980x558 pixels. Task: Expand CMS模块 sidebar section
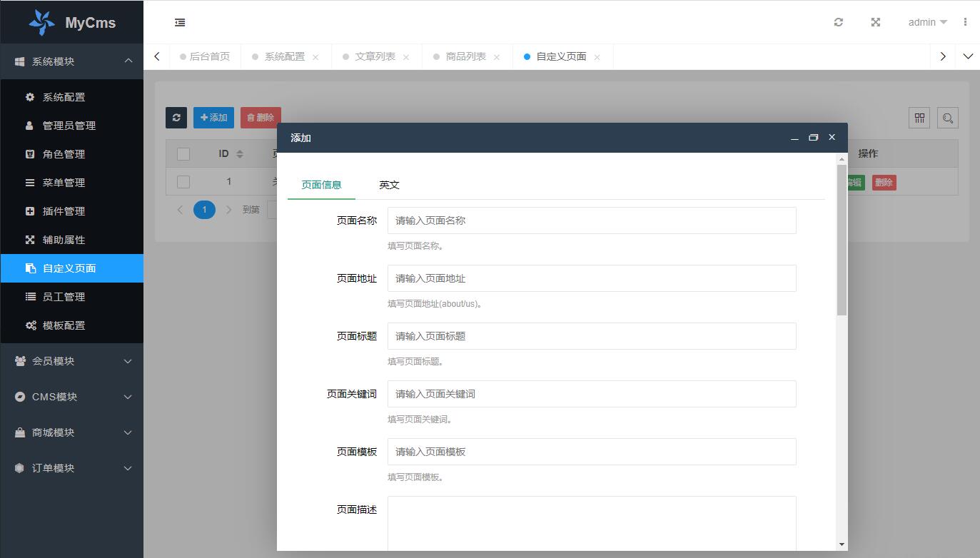tap(71, 397)
